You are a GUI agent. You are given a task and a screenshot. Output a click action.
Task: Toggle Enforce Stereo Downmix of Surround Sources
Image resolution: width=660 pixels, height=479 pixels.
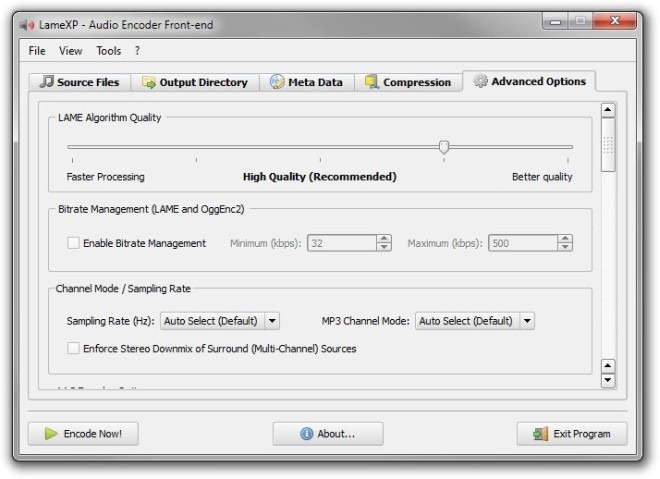pos(73,349)
